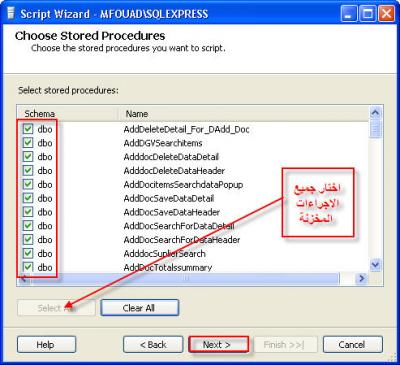Select the AdddocDeleteDataHeader procedure name
Viewport: 400px width, 365px height.
[174, 171]
